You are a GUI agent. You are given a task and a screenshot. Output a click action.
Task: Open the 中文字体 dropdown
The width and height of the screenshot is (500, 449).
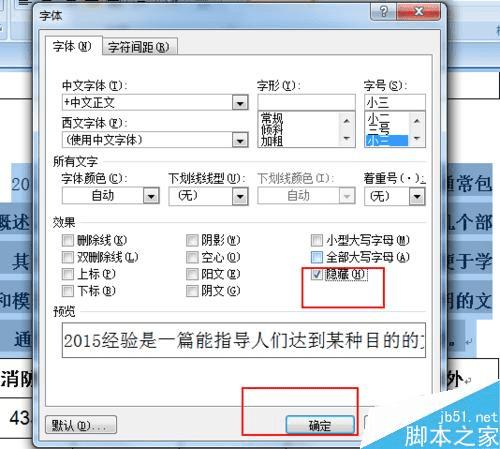point(240,103)
